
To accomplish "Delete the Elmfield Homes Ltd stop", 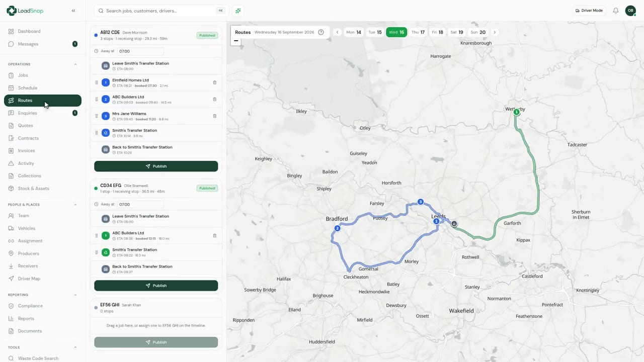I will coord(214,82).
